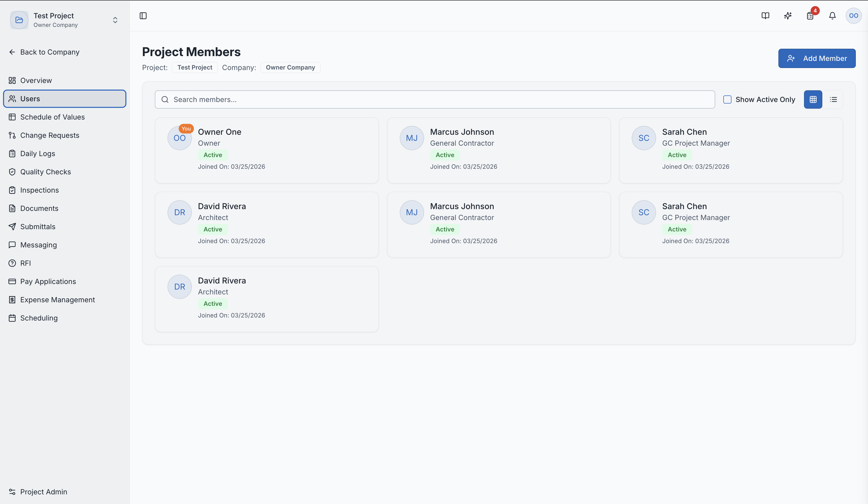Click the Overview dashboard icon
Screen dimensions: 868x504
(12, 80)
